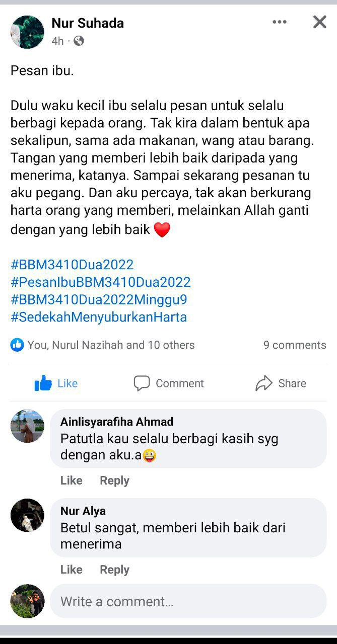
Task: Open hashtag #BBM3410Dua2022
Action: (x=72, y=265)
